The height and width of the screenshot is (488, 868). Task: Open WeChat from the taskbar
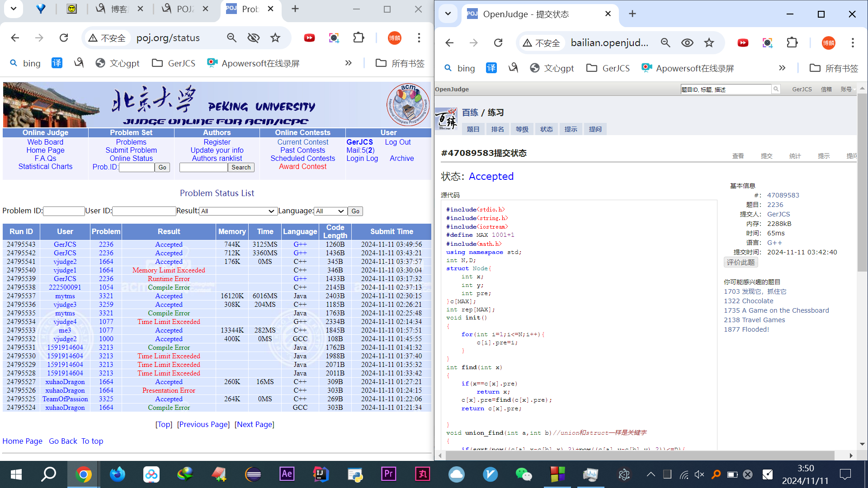point(524,474)
